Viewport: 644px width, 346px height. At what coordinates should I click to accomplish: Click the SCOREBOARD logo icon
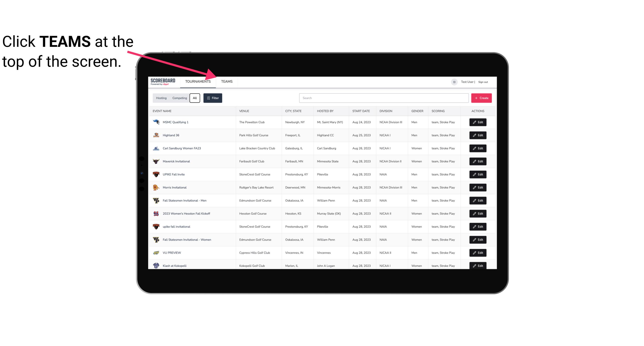(x=162, y=81)
